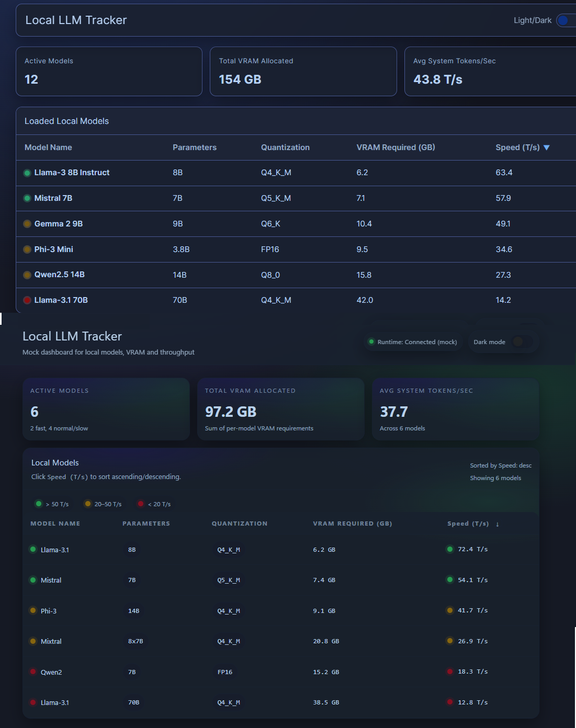Viewport: 576px width, 728px height.
Task: Click red legend dot for < 20 T/s
Action: 141,504
